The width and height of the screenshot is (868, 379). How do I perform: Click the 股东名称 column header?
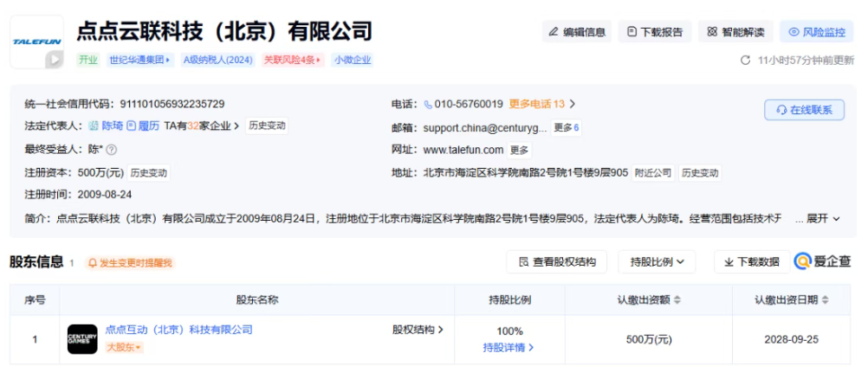257,300
